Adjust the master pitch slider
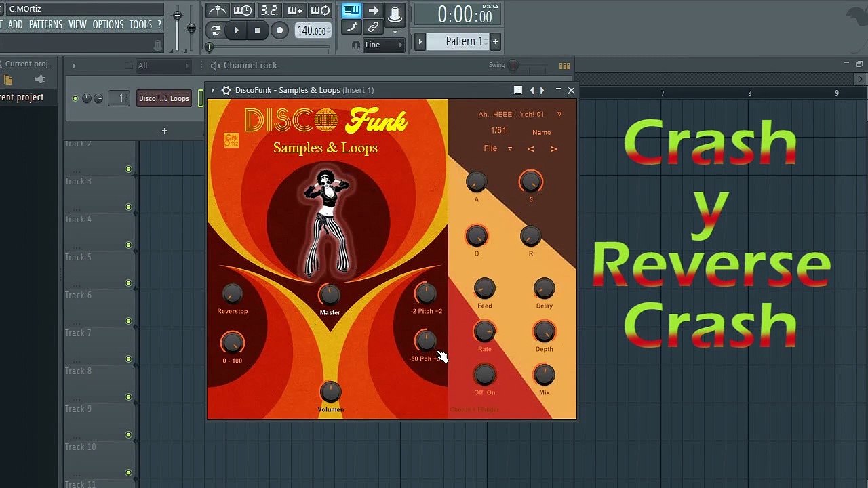868x488 pixels. click(x=191, y=27)
